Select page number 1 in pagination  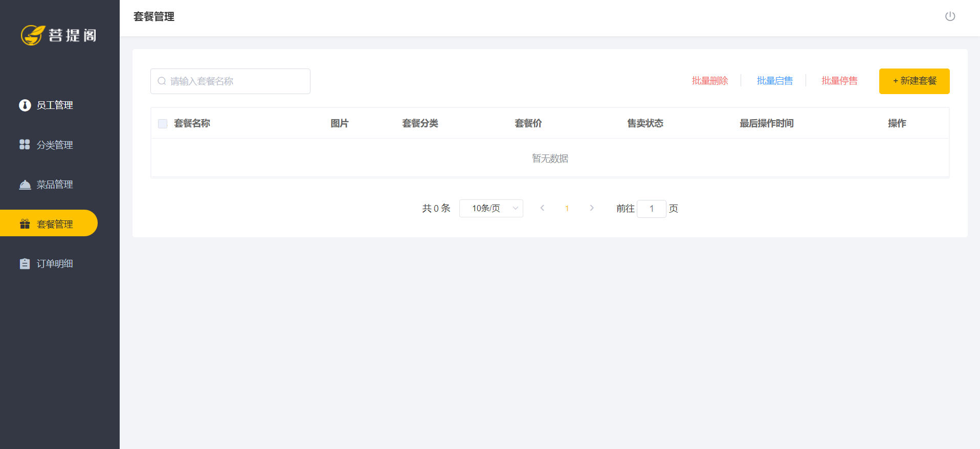point(567,208)
